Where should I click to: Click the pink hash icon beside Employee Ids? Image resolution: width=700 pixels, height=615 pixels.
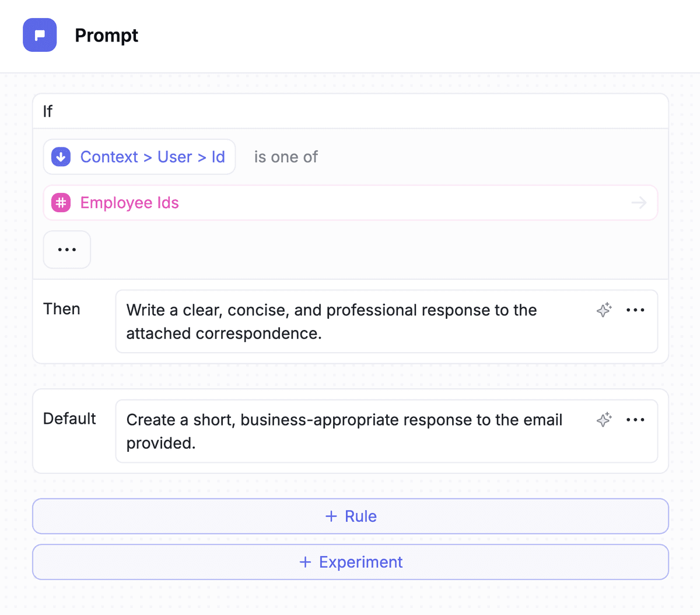61,202
